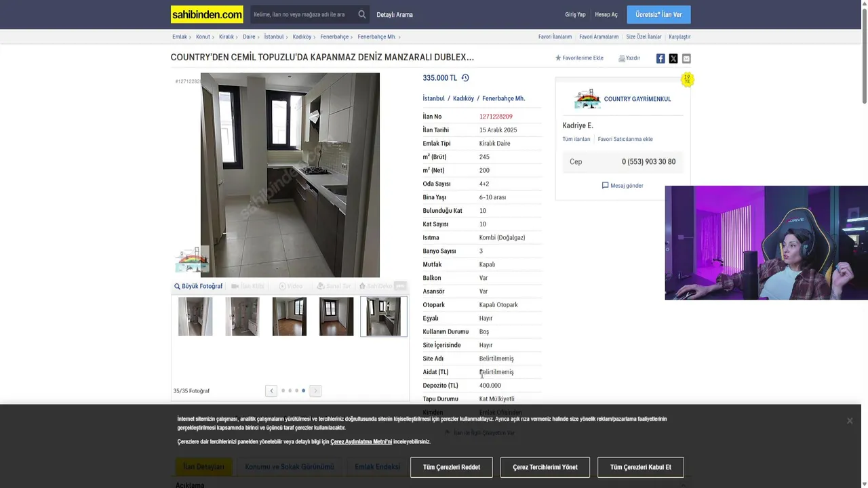Open COUNTRY GAYRİMENKUL store logo
868x488 pixels.
pos(587,99)
